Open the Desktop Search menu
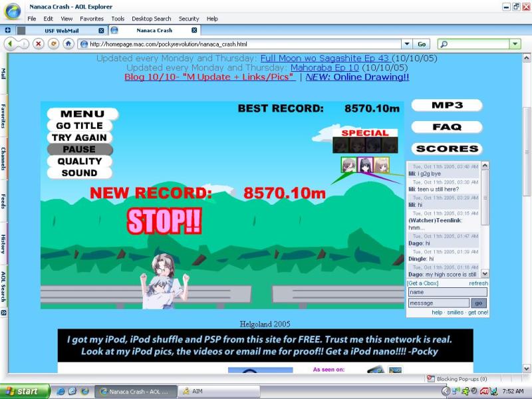The height and width of the screenshot is (399, 532). (152, 19)
